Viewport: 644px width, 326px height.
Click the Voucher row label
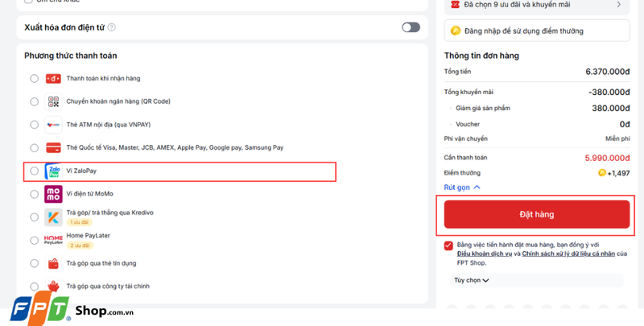click(468, 124)
